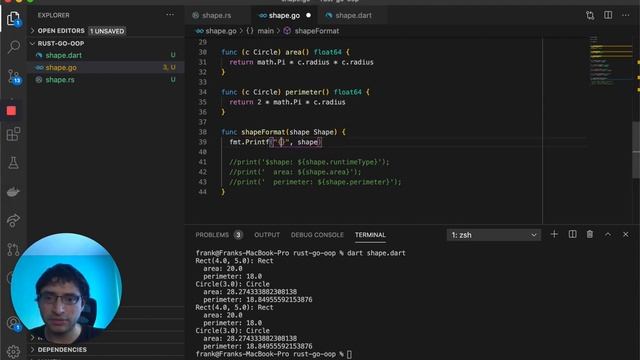
Task: Click shape.go in the breadcrumb
Action: point(221,31)
